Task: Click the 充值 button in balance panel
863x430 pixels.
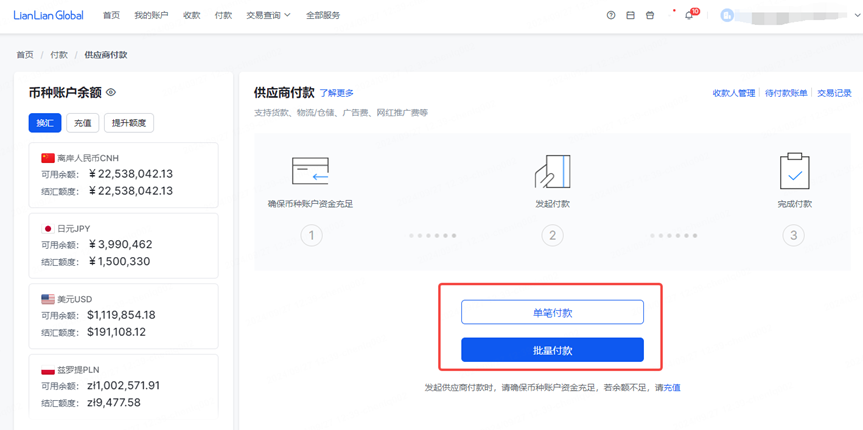Action: (83, 123)
